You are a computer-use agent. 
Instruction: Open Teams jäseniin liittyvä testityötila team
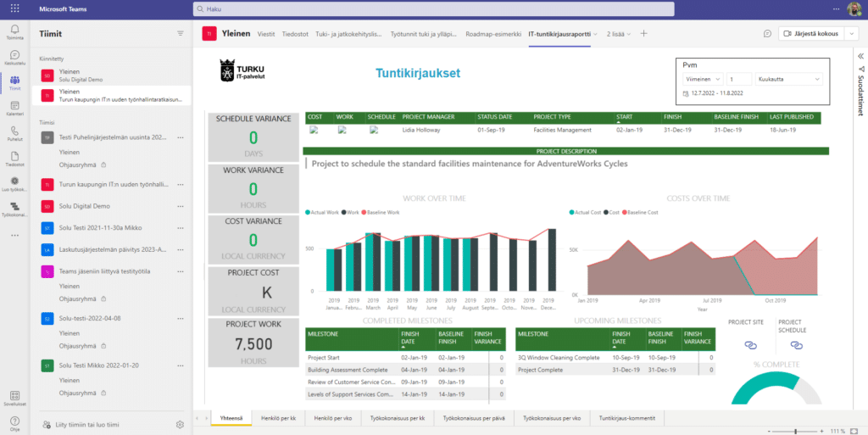[x=104, y=271]
